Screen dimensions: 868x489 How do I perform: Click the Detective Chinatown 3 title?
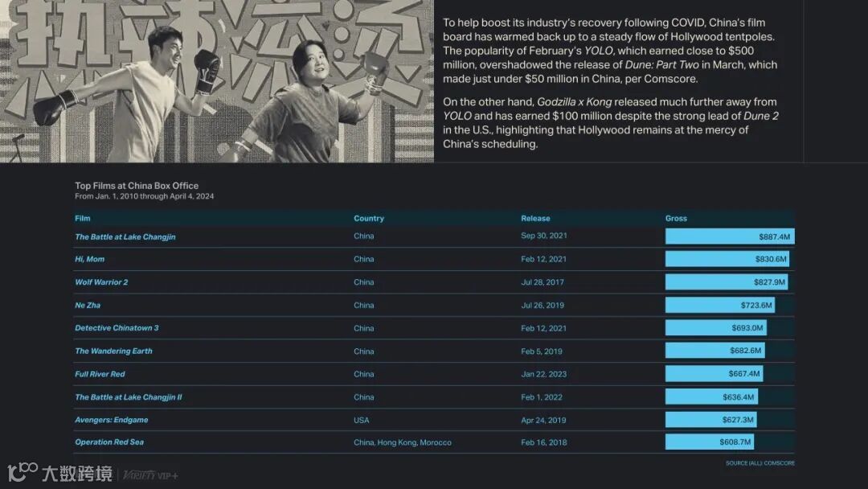(x=117, y=328)
